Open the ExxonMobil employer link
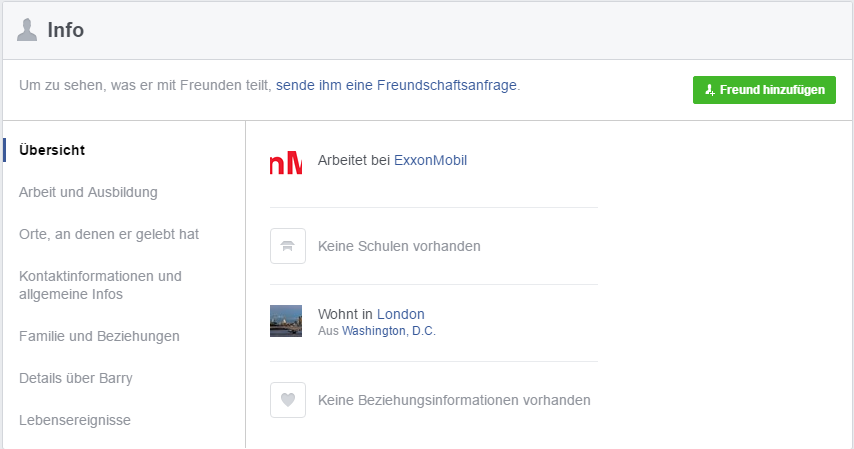854x449 pixels. pos(430,160)
